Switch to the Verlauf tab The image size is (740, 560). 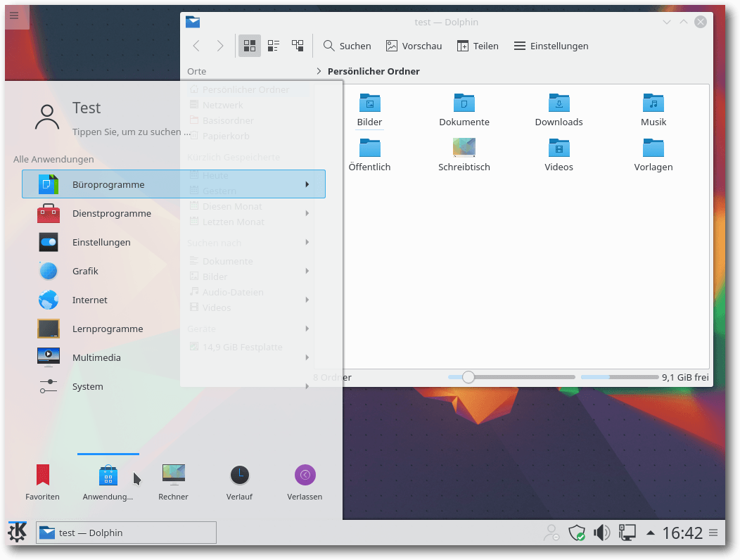[x=239, y=482]
